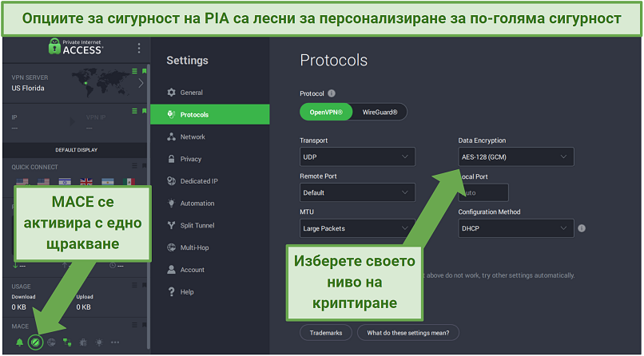Click the globe icon next to MACE toggle
Viewport: 644px width, 356px height.
[x=51, y=342]
